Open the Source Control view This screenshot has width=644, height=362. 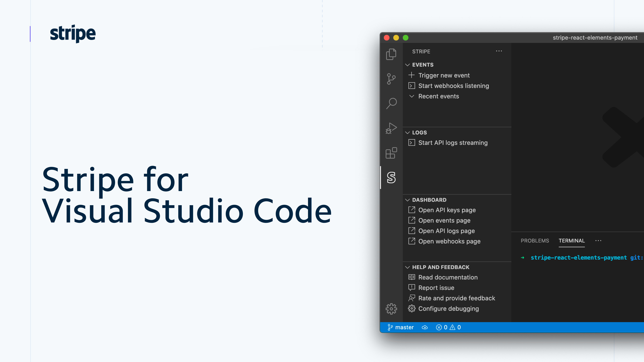[391, 79]
